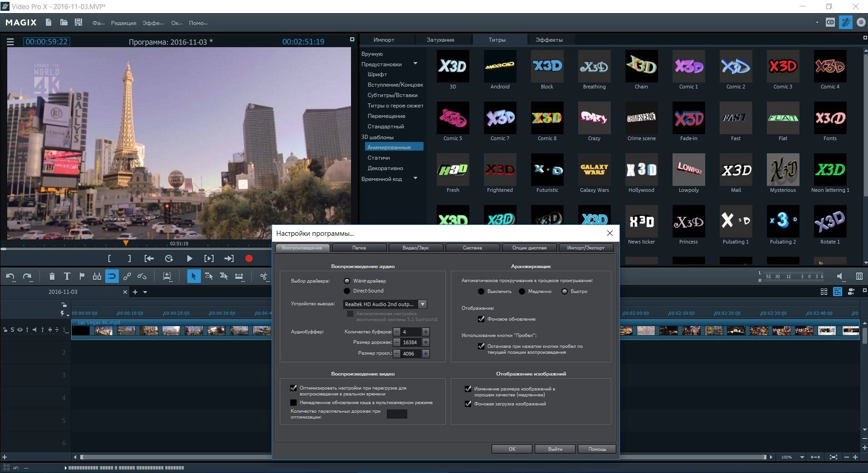Screen dimensions: 868x473
Task: Toggle track 1 visibility eye icon
Action: coord(20,330)
